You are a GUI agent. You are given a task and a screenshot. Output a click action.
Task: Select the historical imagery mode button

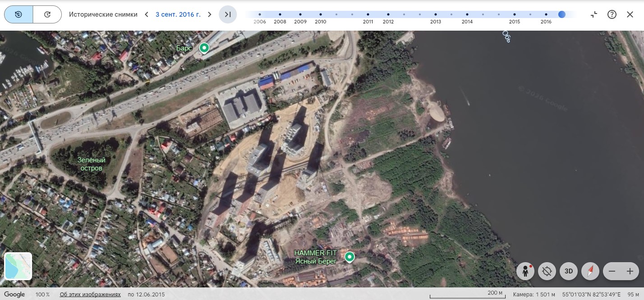tap(18, 14)
